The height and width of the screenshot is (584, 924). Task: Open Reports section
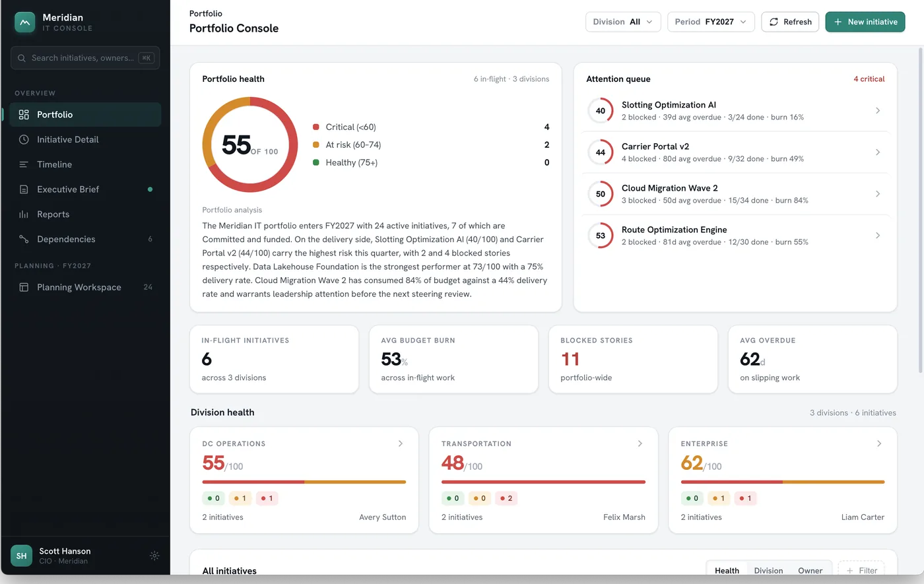(x=85, y=214)
